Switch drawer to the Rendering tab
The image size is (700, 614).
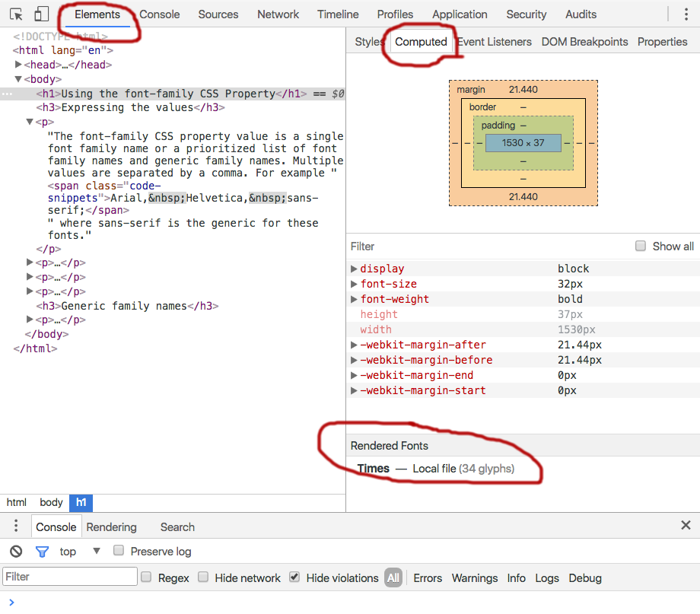tap(111, 527)
